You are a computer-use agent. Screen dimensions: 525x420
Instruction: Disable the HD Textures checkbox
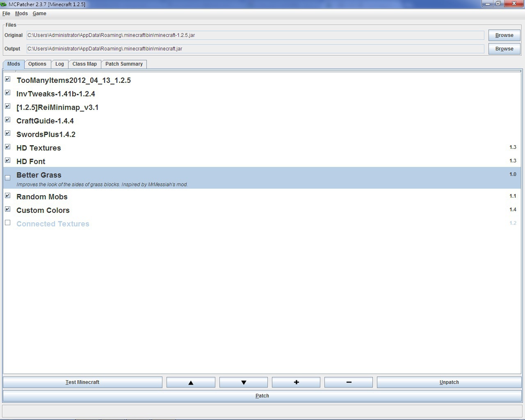8,147
